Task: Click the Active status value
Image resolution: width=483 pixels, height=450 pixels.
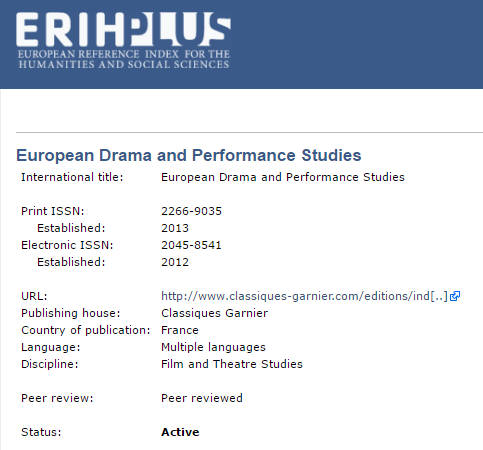Action: (x=180, y=432)
